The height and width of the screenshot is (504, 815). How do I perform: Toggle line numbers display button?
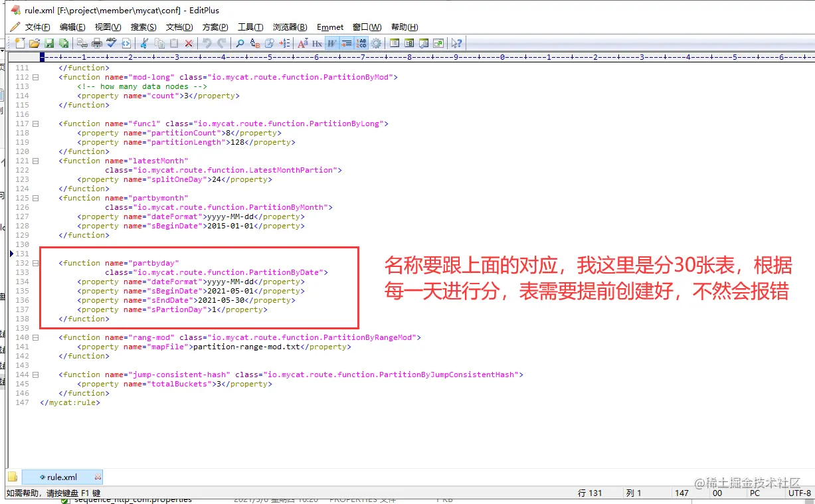tap(361, 43)
